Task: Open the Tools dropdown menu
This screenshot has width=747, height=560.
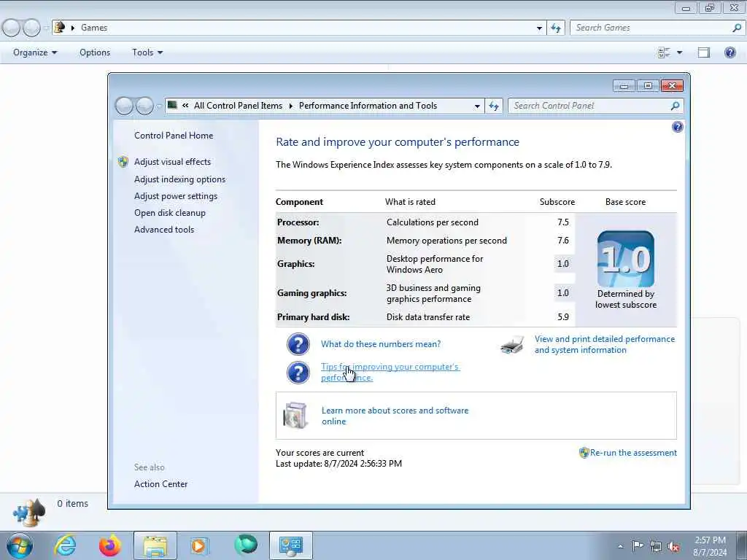Action: [147, 52]
